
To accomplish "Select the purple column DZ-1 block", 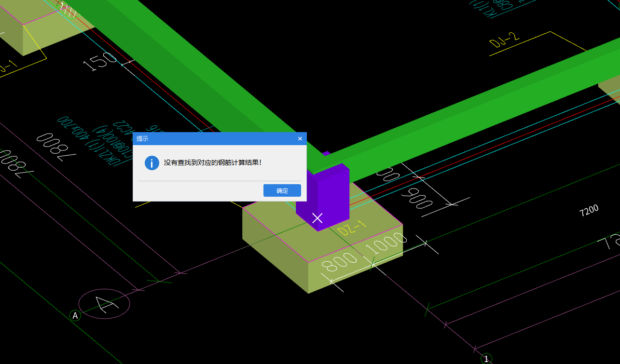I will (327, 198).
